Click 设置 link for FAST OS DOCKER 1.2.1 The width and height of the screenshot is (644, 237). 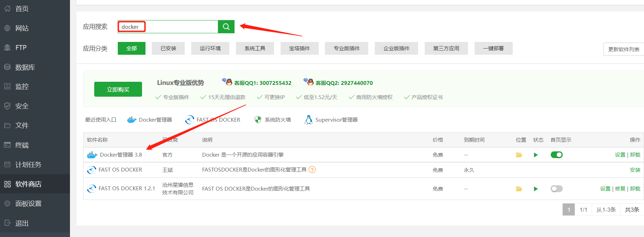point(606,189)
